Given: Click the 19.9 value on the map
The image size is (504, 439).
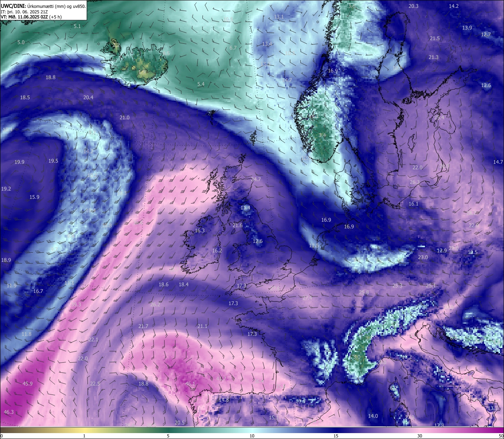Looking at the screenshot, I should click(19, 162).
